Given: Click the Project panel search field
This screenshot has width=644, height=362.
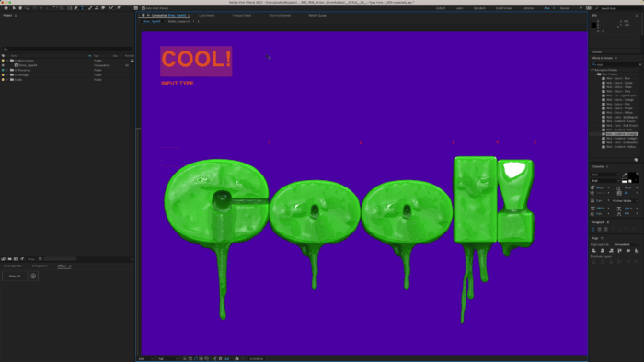Looking at the screenshot, I should [67, 49].
